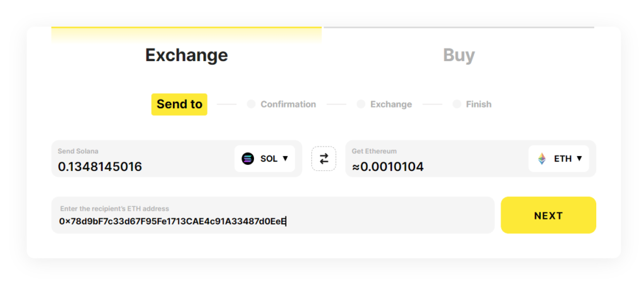The image size is (644, 288).
Task: Expand the ETH currency dropdown arrow
Action: coord(579,158)
